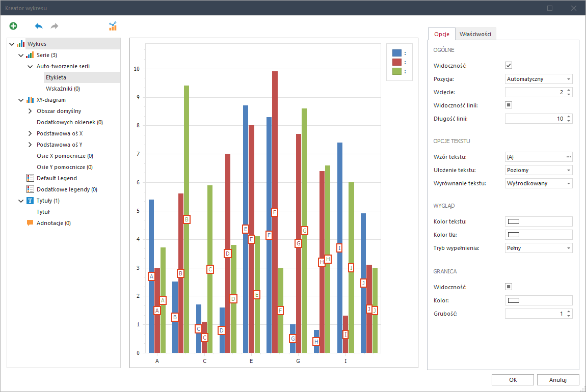586x392 pixels.
Task: Click the XY-diagram icon in tree
Action: [30, 100]
